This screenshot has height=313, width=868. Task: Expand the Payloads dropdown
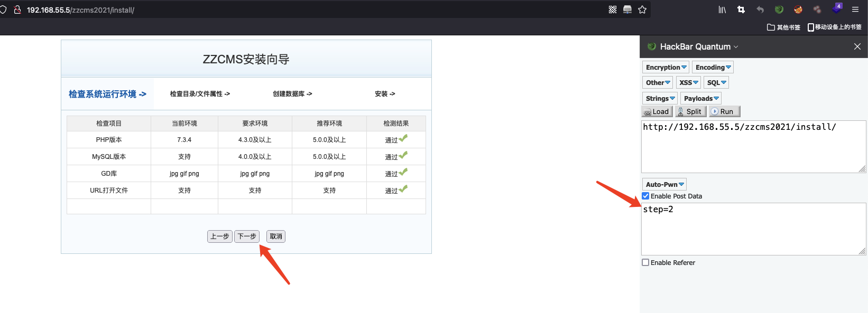pos(701,98)
